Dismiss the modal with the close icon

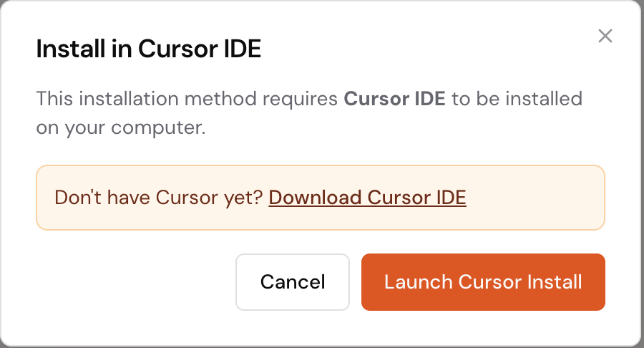pos(605,36)
